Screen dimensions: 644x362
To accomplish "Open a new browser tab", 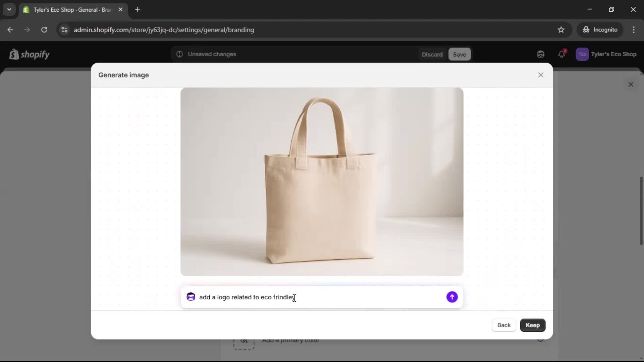I will point(138,10).
